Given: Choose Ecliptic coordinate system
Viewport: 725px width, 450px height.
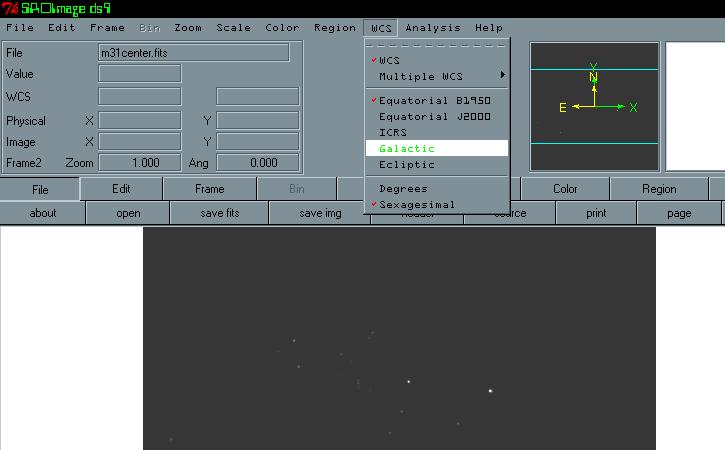Looking at the screenshot, I should pyautogui.click(x=436, y=165).
